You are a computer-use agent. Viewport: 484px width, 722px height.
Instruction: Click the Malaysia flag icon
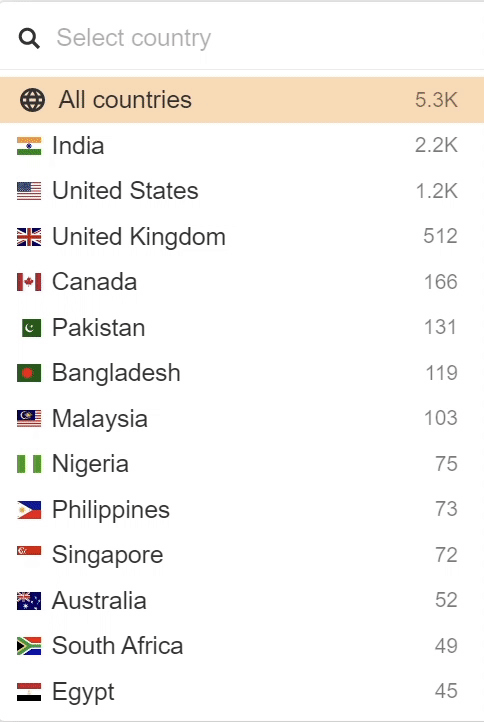[x=29, y=419]
